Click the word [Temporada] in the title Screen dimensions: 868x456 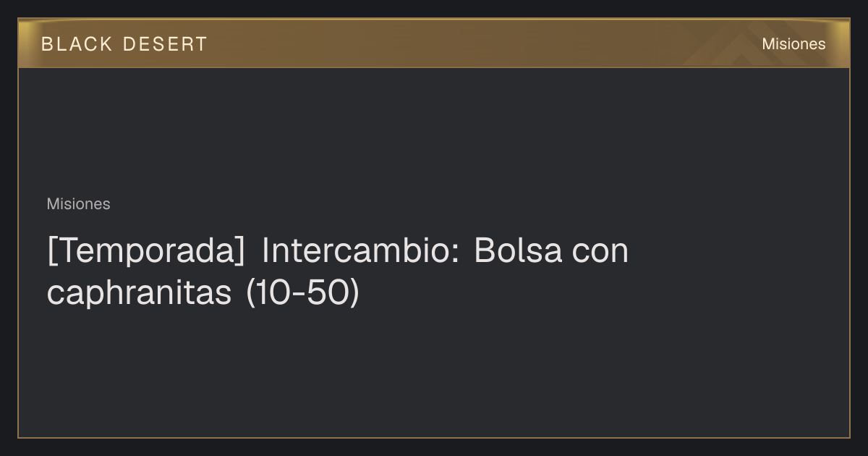(x=145, y=251)
